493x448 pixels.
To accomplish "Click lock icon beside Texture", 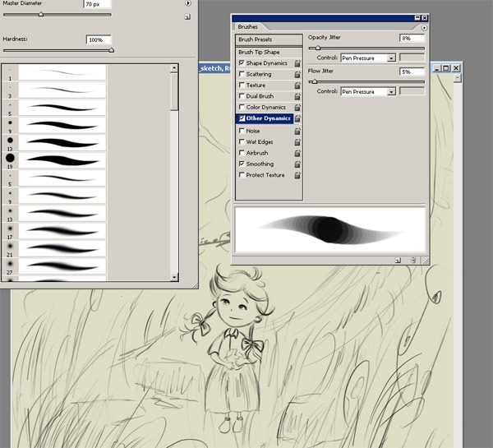I will click(x=297, y=85).
